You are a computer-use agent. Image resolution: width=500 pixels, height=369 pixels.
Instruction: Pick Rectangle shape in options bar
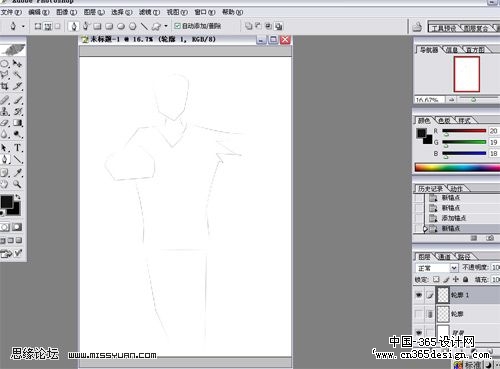[97, 26]
